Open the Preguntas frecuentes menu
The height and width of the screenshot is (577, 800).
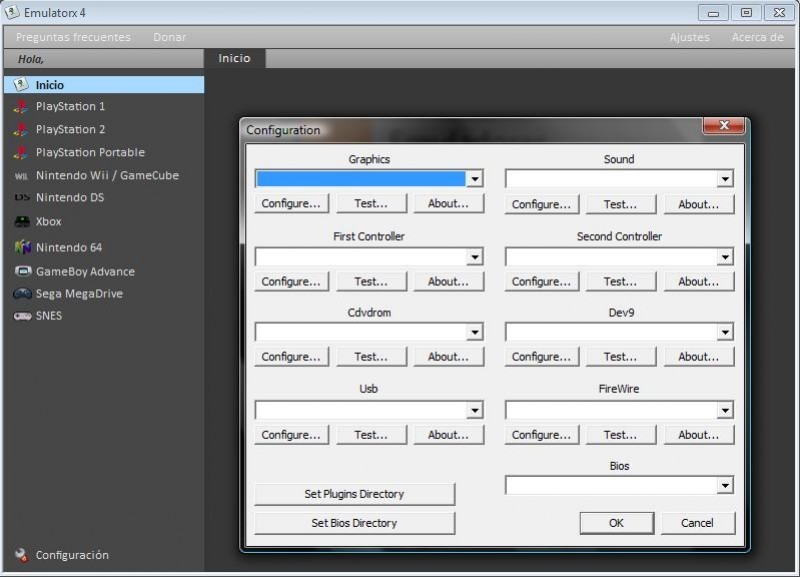(x=73, y=37)
